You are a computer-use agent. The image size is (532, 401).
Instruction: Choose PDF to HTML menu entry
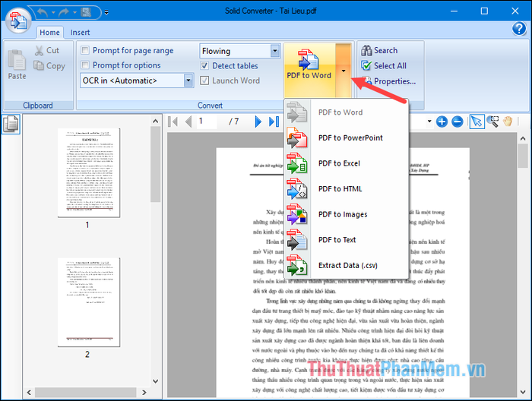click(x=346, y=189)
